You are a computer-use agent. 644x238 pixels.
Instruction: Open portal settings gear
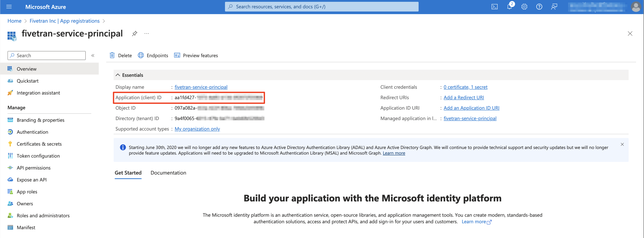[524, 7]
